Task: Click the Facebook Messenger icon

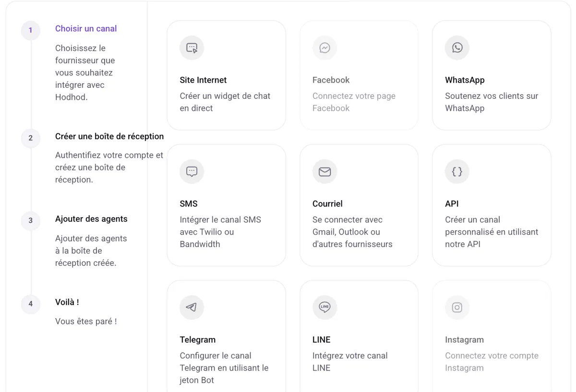Action: pyautogui.click(x=324, y=48)
